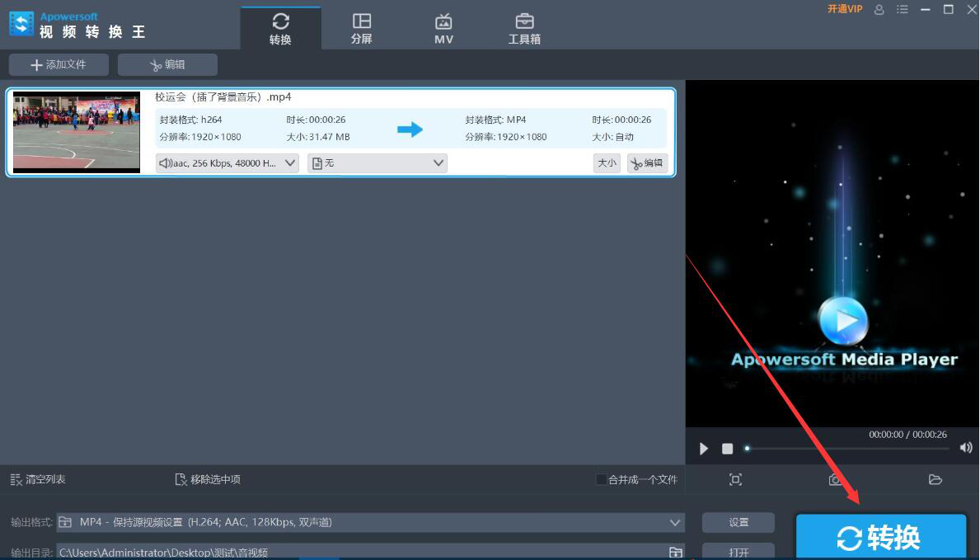This screenshot has width=980, height=560.
Task: Click the Apowersoft app logo icon
Action: (21, 24)
